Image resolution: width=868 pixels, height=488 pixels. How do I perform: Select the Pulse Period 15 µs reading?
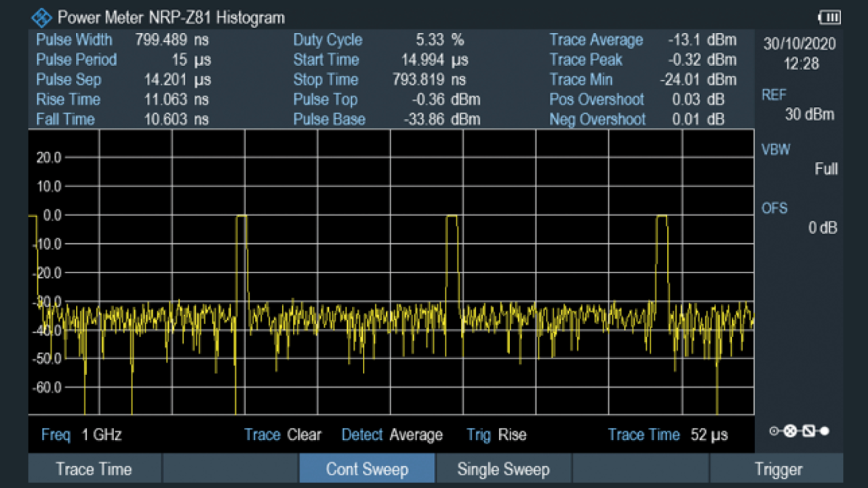(x=123, y=60)
